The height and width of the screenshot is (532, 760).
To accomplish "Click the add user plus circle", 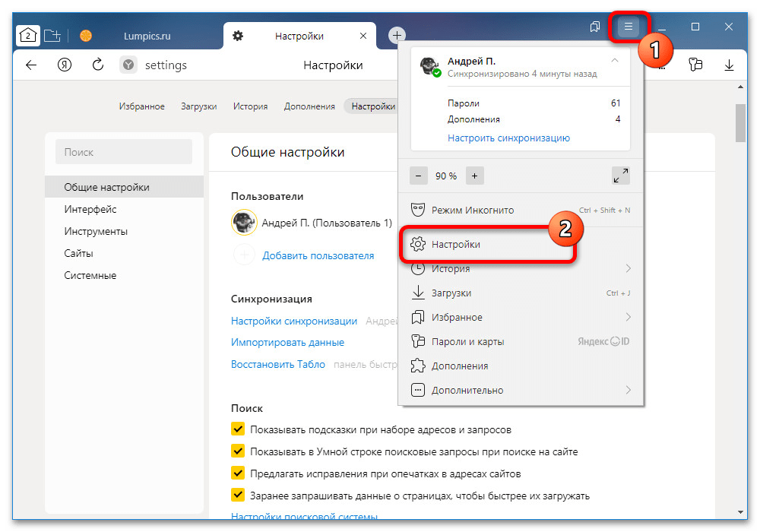I will (x=244, y=255).
